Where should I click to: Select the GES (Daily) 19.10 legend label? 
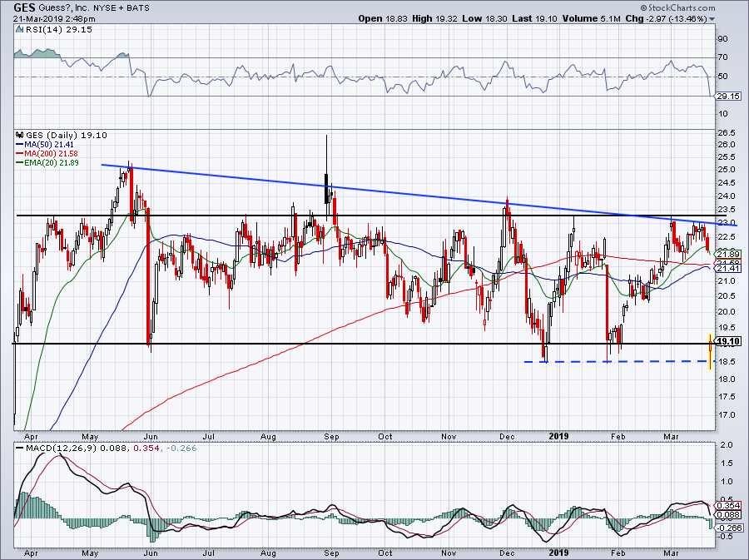(x=67, y=135)
